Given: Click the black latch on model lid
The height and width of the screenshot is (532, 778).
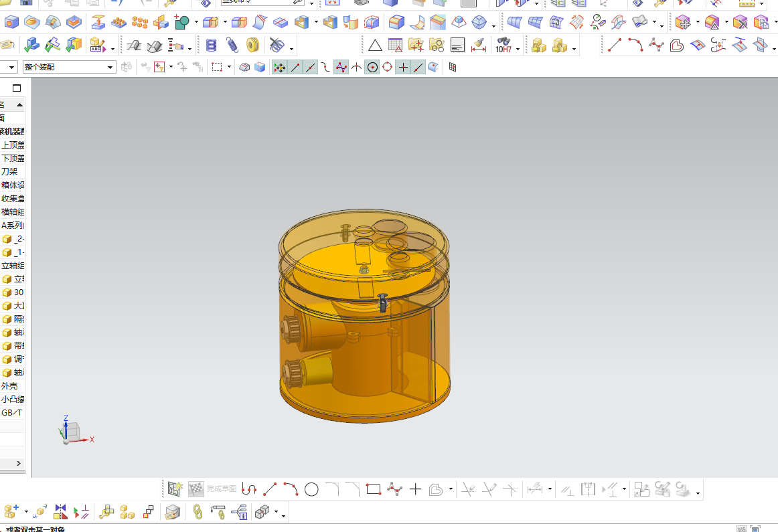Looking at the screenshot, I should pyautogui.click(x=382, y=302).
